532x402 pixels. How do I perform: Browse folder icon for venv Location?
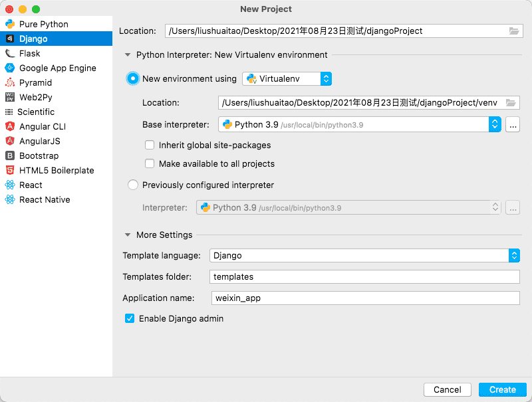(511, 102)
